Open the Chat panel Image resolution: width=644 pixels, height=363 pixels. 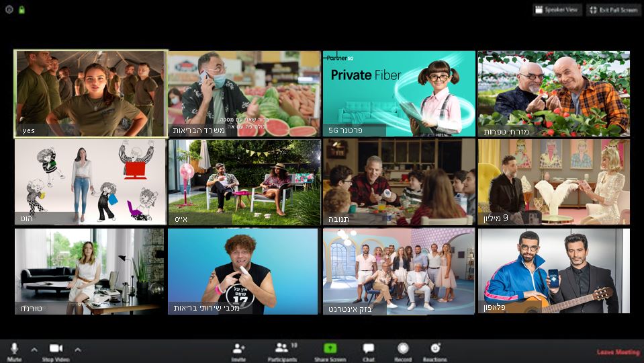pyautogui.click(x=368, y=349)
